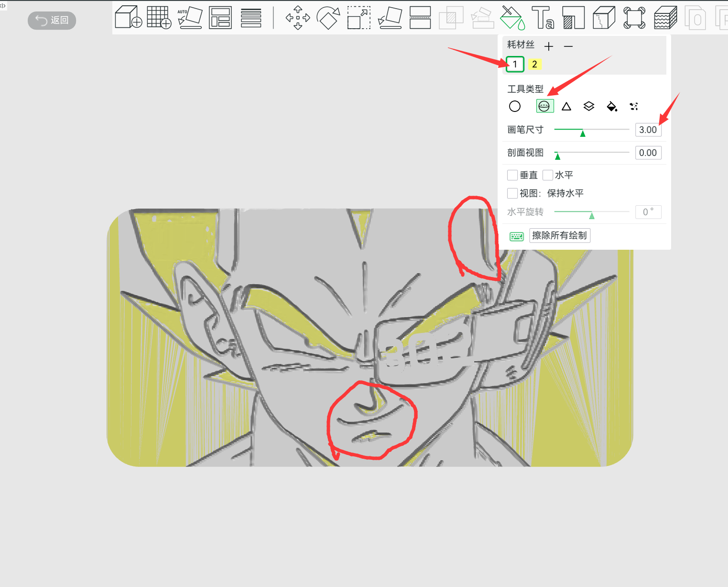Viewport: 728px width, 587px height.
Task: Open the text shape tool
Action: coord(543,18)
